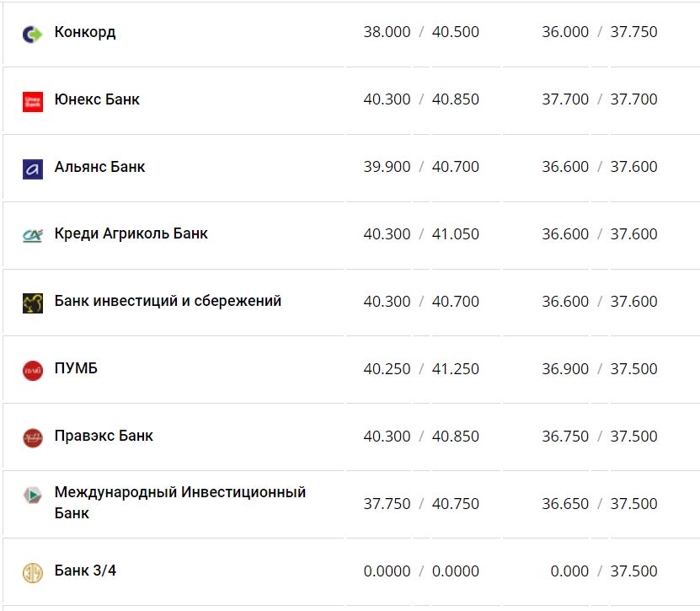Click Конкорд's 38.000 rate value
The height and width of the screenshot is (611, 700).
pyautogui.click(x=387, y=32)
